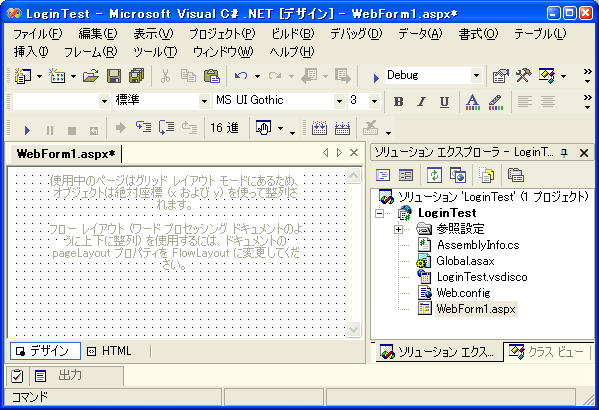The height and width of the screenshot is (410, 599).
Task: Toggle Italic formatting
Action: coord(421,102)
